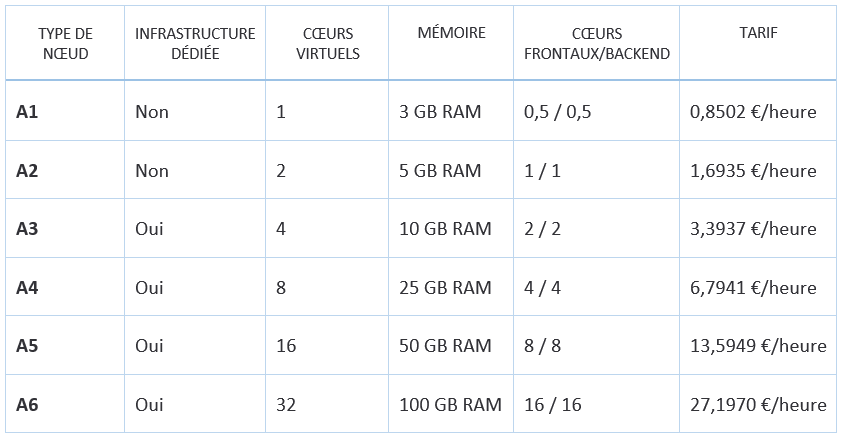Select the 32 virtual cores cell
The height and width of the screenshot is (438, 843).
(327, 404)
